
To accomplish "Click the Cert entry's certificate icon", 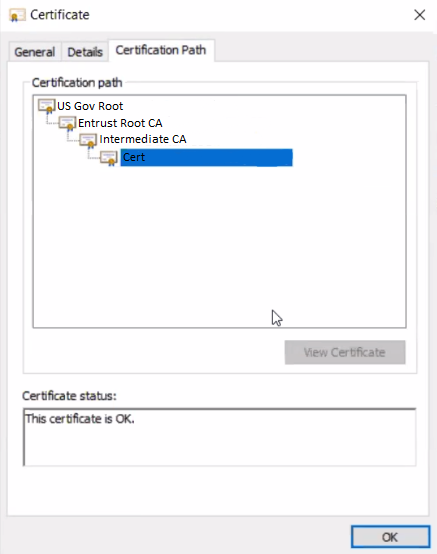I will (x=109, y=158).
